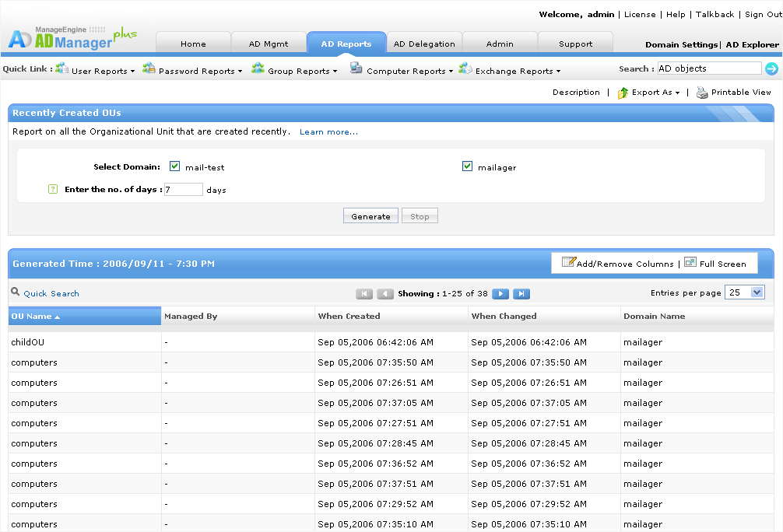The height and width of the screenshot is (532, 783).
Task: Click the green search go arrow icon
Action: pyautogui.click(x=771, y=69)
